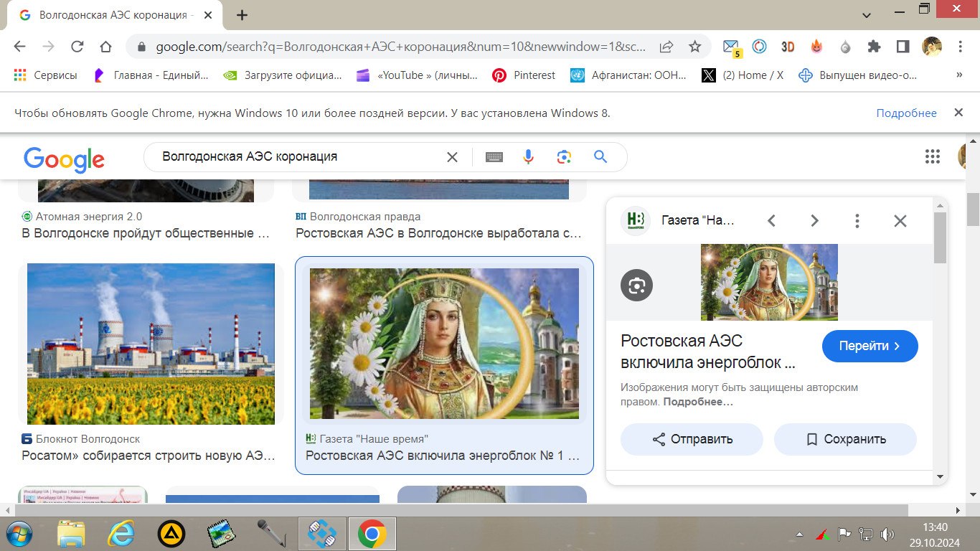Open the Google apps grid
The width and height of the screenshot is (980, 551).
click(932, 156)
